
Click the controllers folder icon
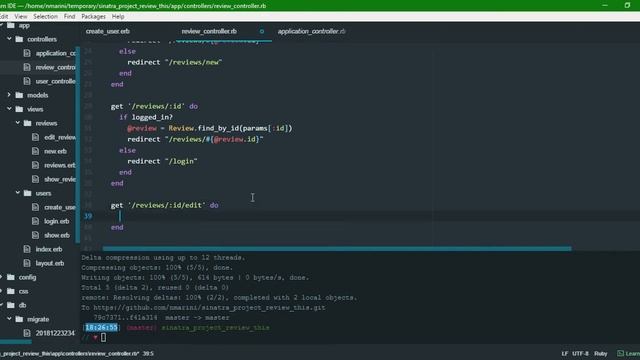[x=19, y=39]
